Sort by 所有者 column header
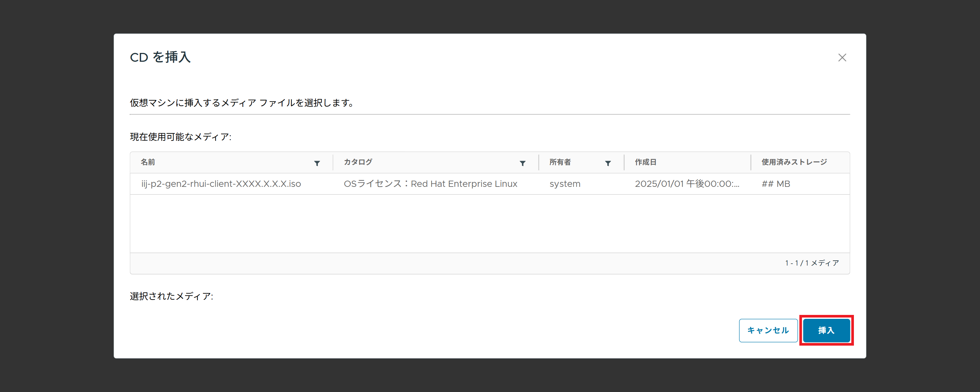Image resolution: width=980 pixels, height=392 pixels. click(560, 162)
